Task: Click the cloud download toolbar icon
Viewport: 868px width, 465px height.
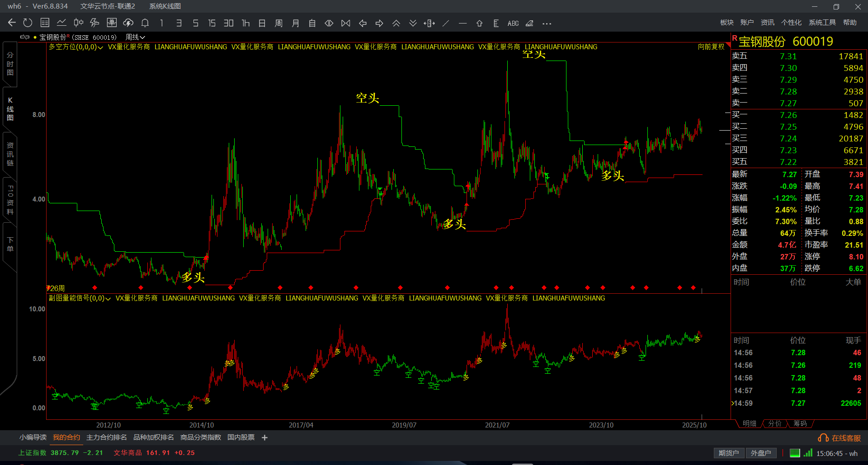Action: pos(128,23)
